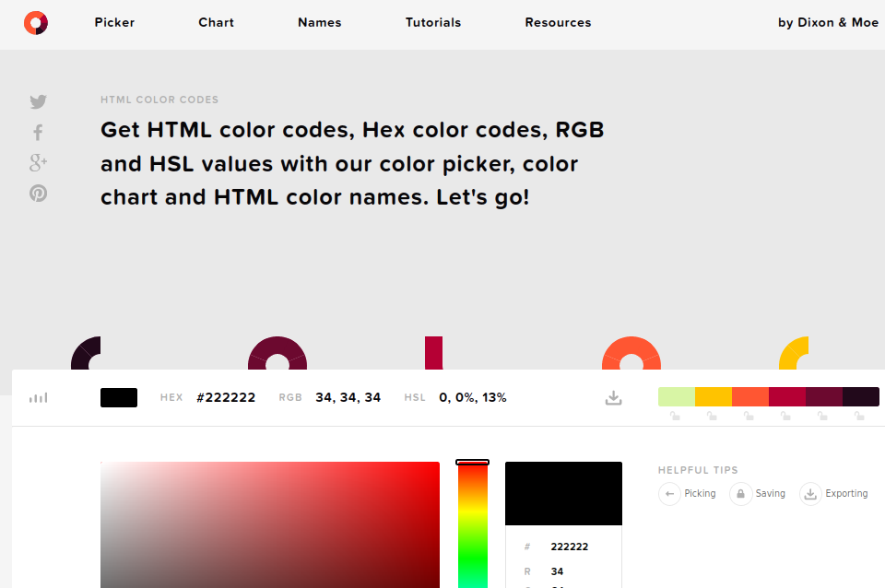Toggle the save flag under the yellow swatch
The height and width of the screenshot is (588, 885).
pos(711,416)
